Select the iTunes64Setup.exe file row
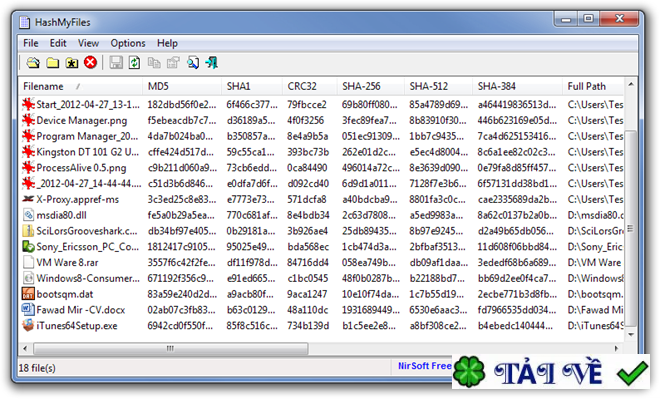Image resolution: width=660 pixels, height=399 pixels. pyautogui.click(x=322, y=326)
